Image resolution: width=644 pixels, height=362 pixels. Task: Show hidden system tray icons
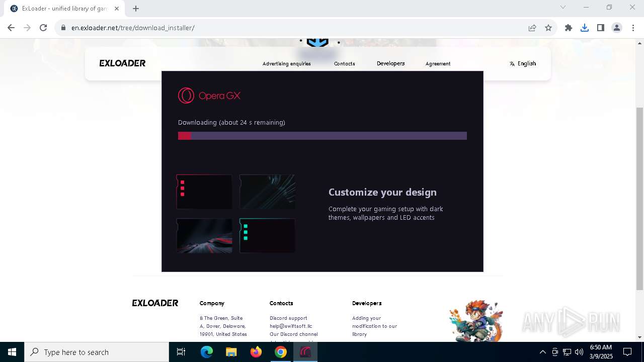point(542,352)
